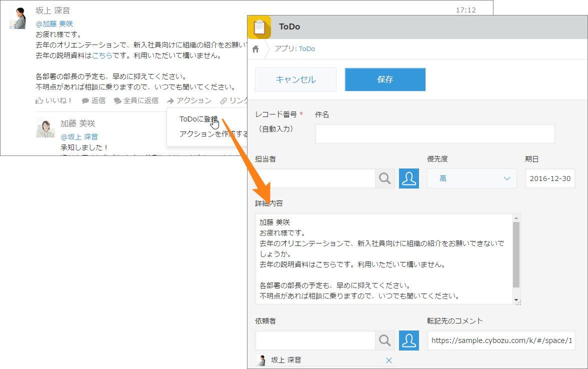Open the 担当者 user search magnifier icon
The width and height of the screenshot is (588, 369).
click(384, 178)
